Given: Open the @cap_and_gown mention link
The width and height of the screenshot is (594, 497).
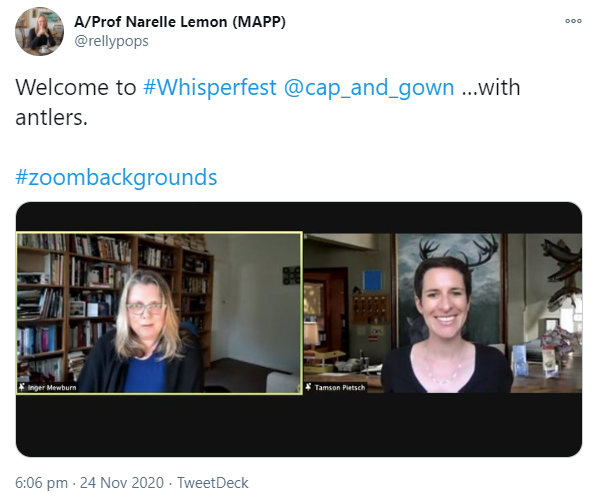Looking at the screenshot, I should pos(369,88).
